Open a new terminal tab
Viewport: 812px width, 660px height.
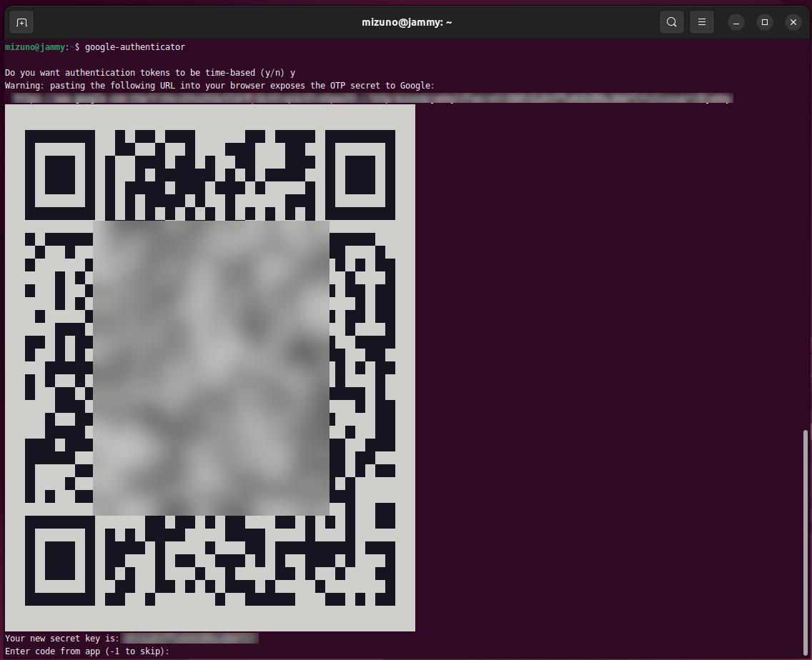point(21,22)
